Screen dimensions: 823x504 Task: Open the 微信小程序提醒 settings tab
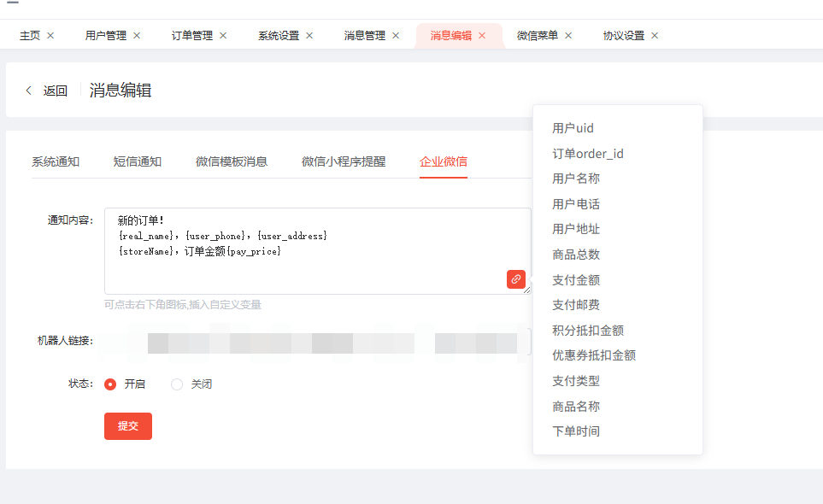[344, 161]
